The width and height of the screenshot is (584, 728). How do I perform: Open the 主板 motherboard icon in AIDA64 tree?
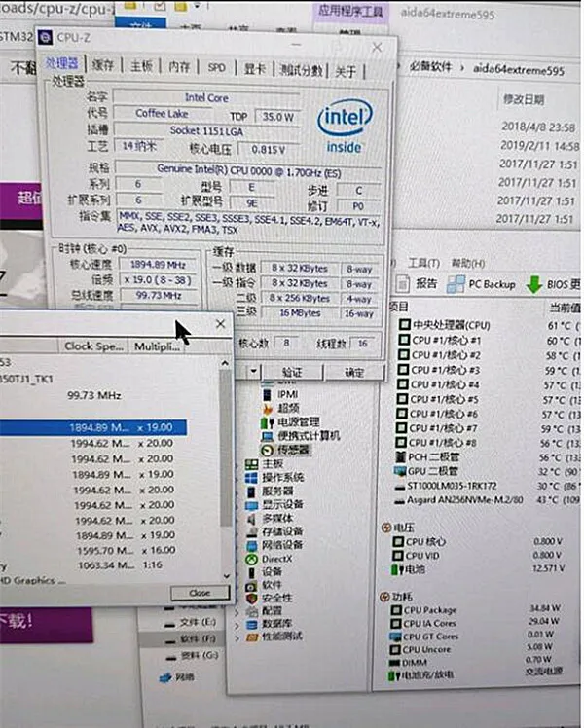(x=252, y=464)
